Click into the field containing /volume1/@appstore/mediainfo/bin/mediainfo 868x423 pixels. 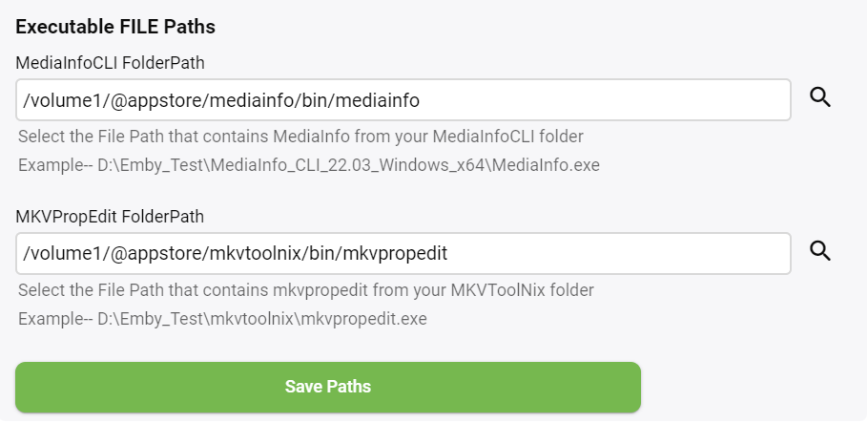(403, 99)
